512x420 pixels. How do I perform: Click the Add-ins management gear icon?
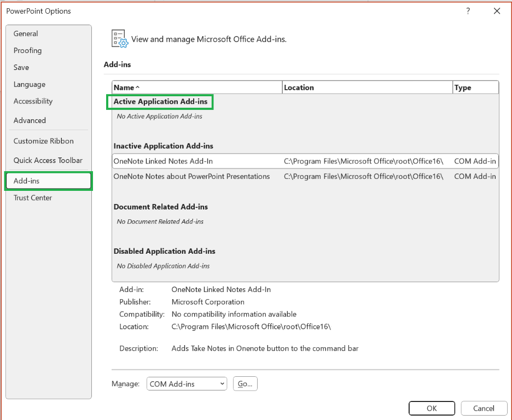119,39
